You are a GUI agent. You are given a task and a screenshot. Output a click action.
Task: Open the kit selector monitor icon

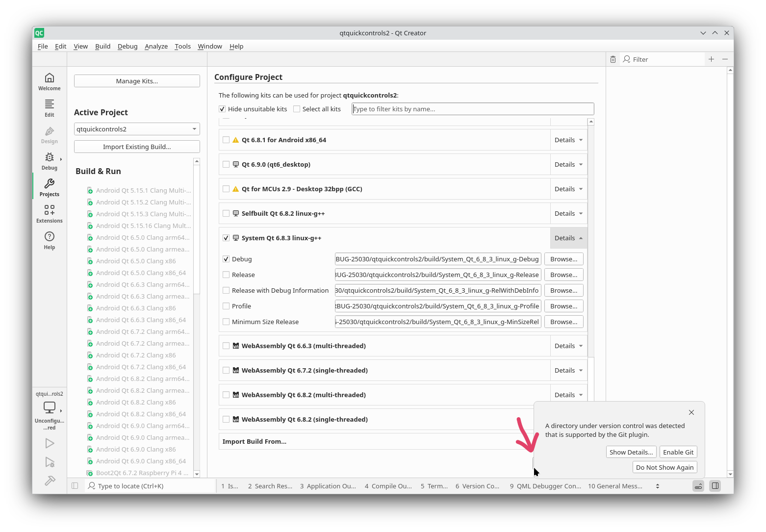50,407
